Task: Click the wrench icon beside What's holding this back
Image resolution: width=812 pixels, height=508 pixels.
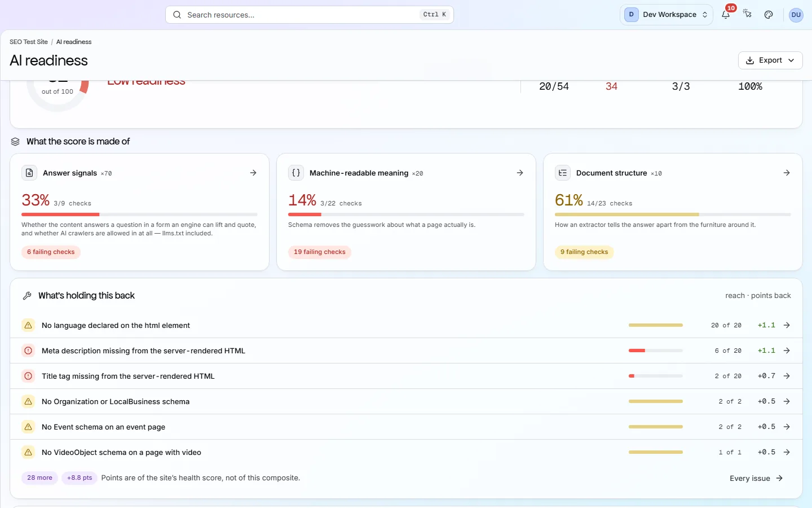Action: (27, 296)
